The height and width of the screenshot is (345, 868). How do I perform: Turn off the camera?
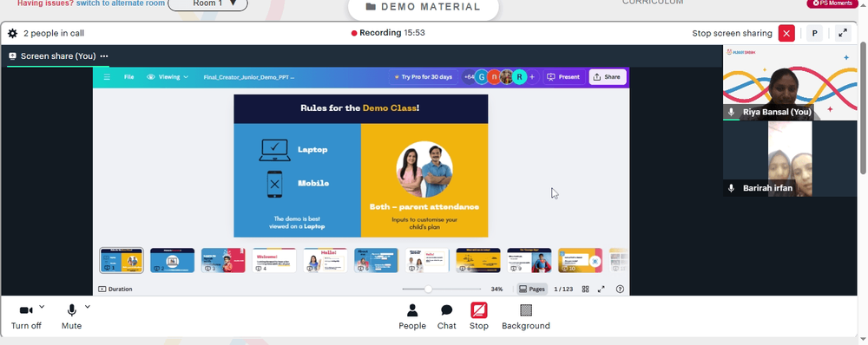26,316
